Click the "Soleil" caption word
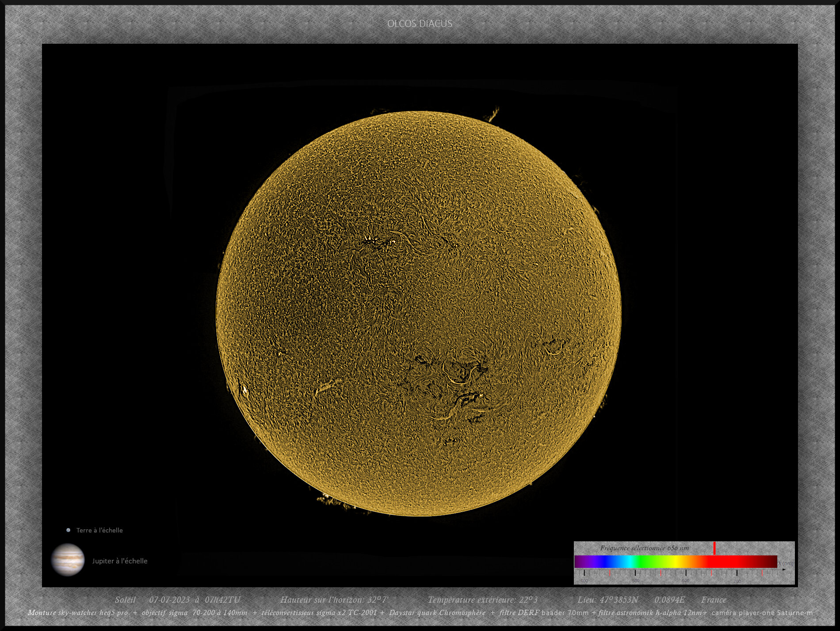The height and width of the screenshot is (631, 840). (125, 600)
